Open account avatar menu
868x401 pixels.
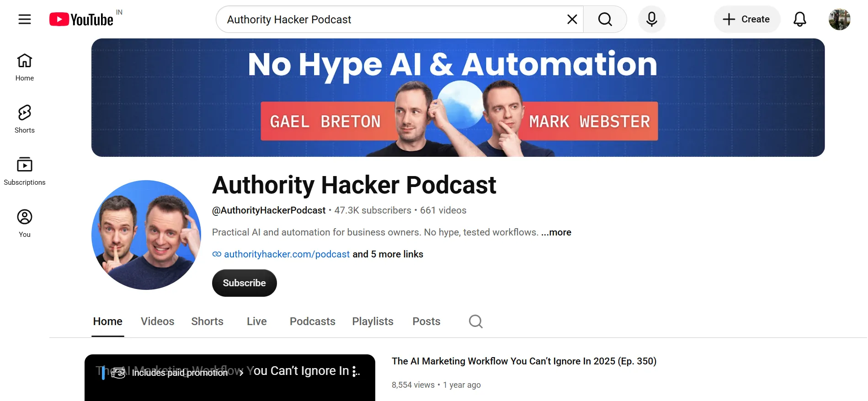839,19
